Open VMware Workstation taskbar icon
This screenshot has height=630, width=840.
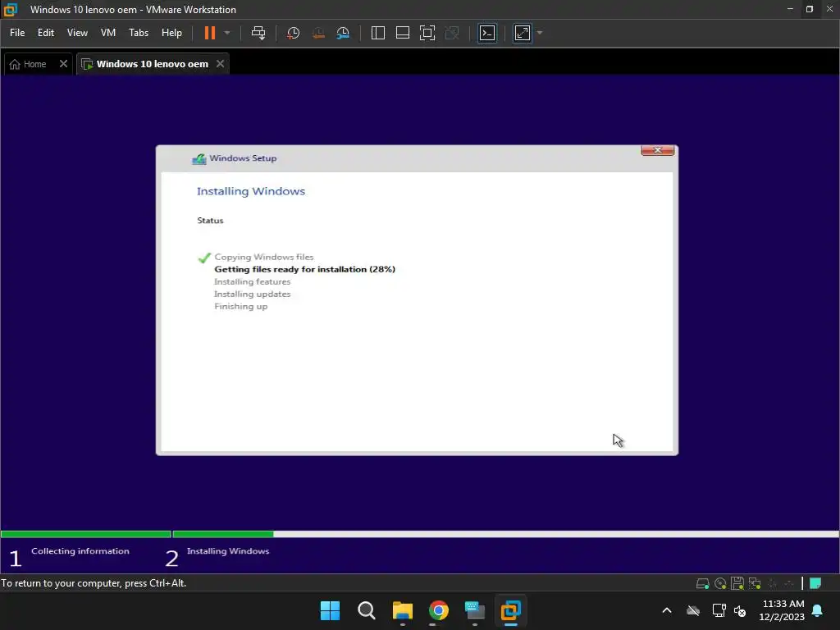tap(510, 610)
